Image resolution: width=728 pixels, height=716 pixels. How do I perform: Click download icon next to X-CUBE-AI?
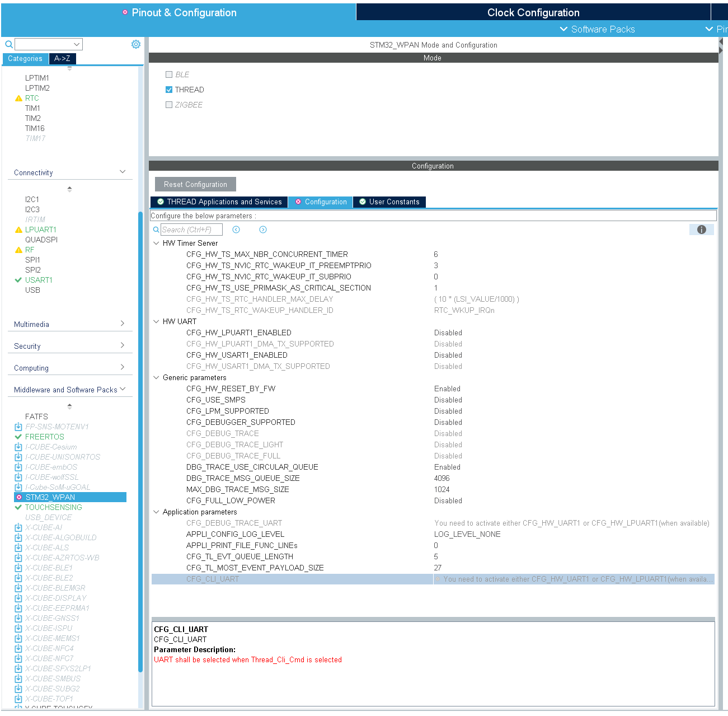pyautogui.click(x=18, y=527)
